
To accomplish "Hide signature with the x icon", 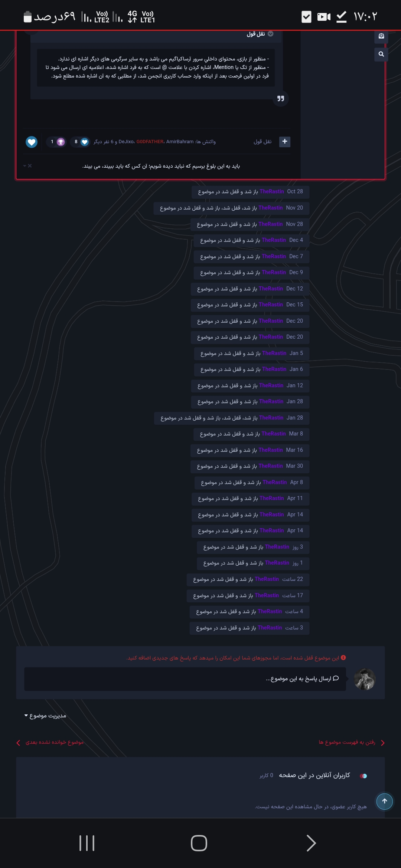I will click(30, 166).
